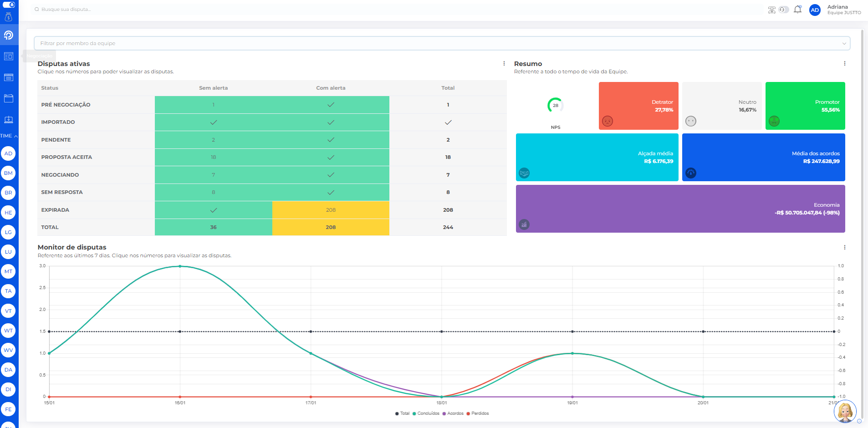Click the 208 expired disputes with alert
868x428 pixels.
(331, 210)
